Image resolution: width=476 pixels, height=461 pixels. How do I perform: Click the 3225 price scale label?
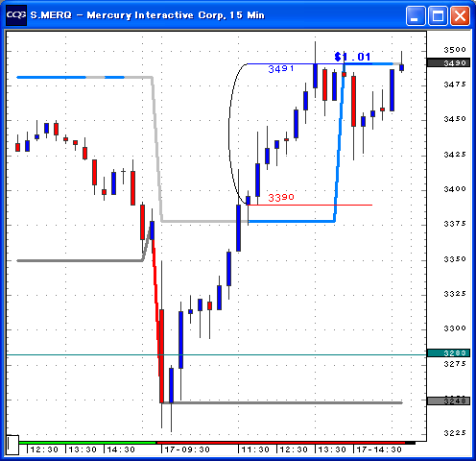pyautogui.click(x=455, y=433)
